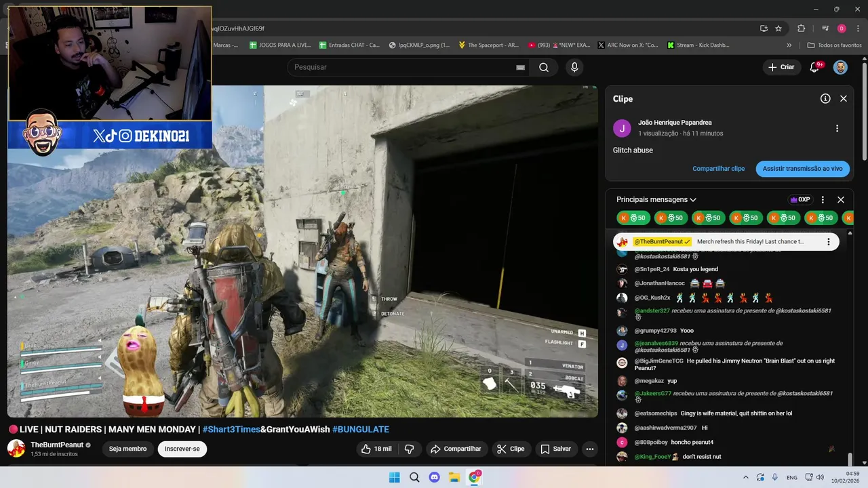Open TheBurntPeanut channel name

coord(57,445)
